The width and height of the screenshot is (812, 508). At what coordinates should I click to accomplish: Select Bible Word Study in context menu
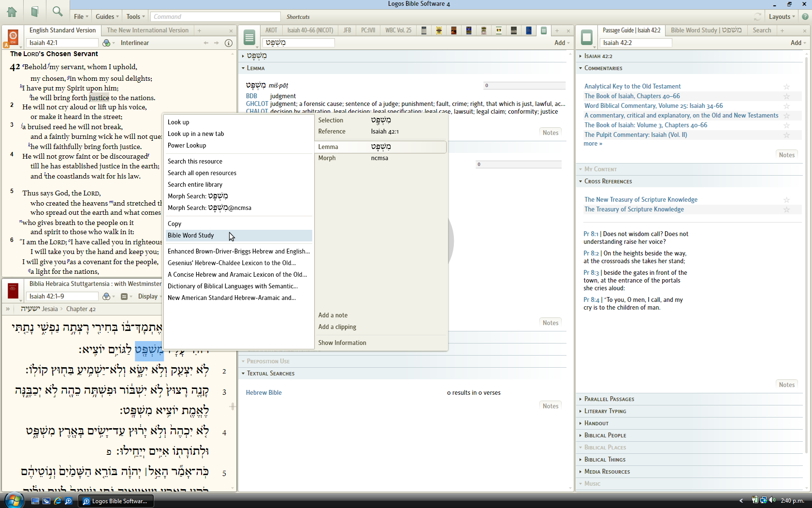(238, 236)
